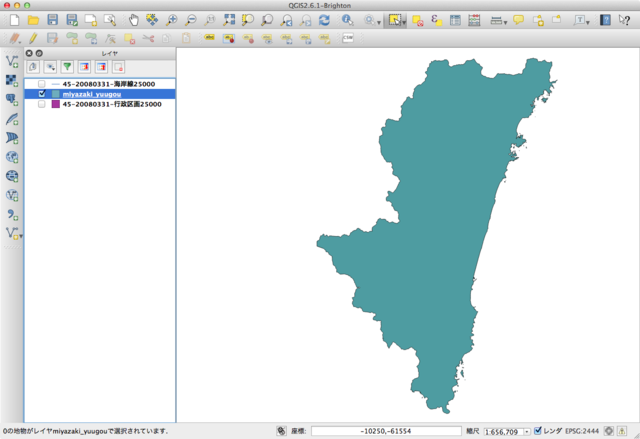The height and width of the screenshot is (439, 640).
Task: Refresh the map canvas
Action: (x=324, y=20)
